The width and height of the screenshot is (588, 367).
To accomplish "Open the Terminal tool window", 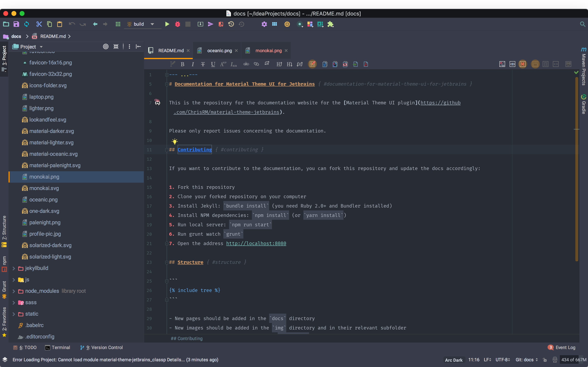I will (58, 348).
